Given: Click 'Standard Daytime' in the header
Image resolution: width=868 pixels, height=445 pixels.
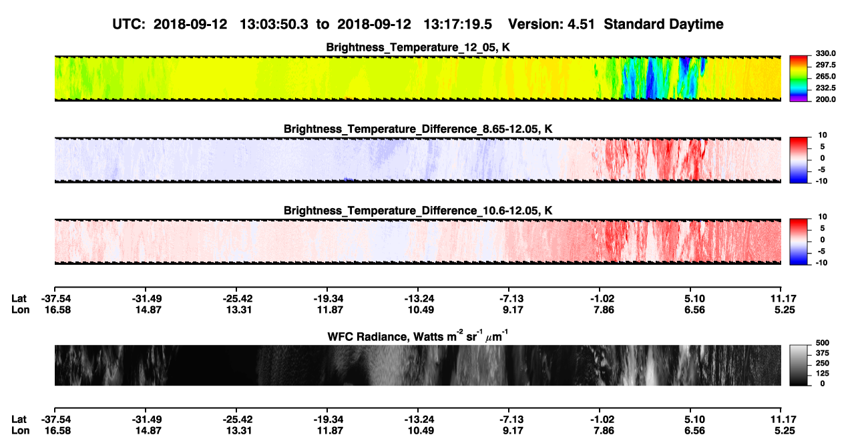Looking at the screenshot, I should 664,24.
